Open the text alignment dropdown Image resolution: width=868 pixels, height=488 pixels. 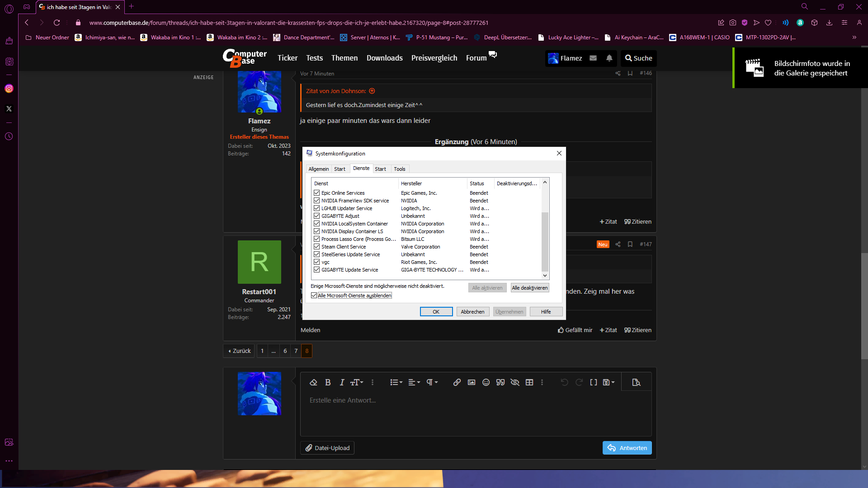pyautogui.click(x=414, y=383)
